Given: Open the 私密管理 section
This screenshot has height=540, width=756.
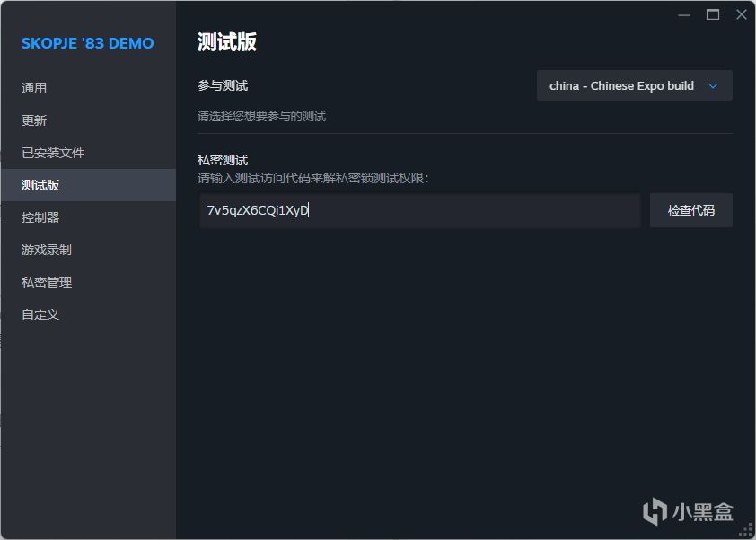Looking at the screenshot, I should (88, 282).
